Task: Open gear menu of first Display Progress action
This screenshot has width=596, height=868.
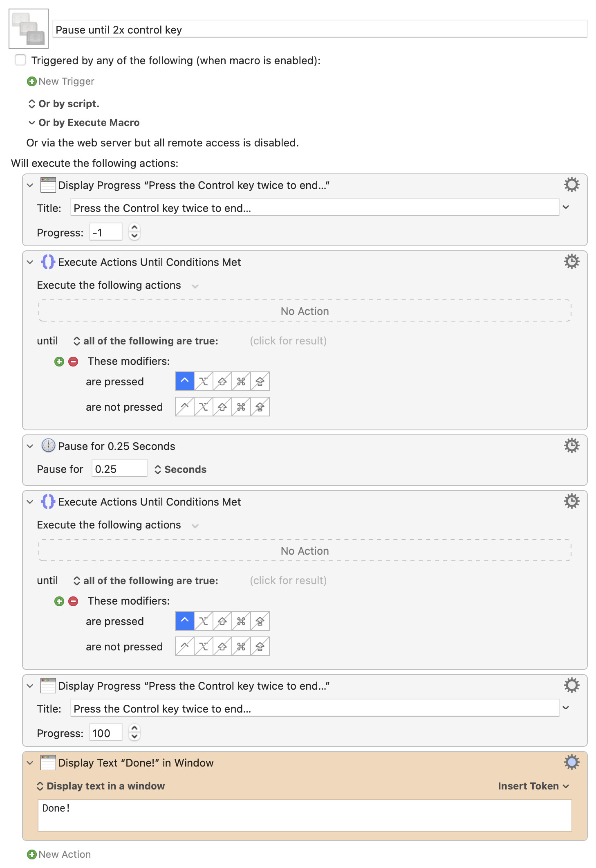Action: pos(571,185)
